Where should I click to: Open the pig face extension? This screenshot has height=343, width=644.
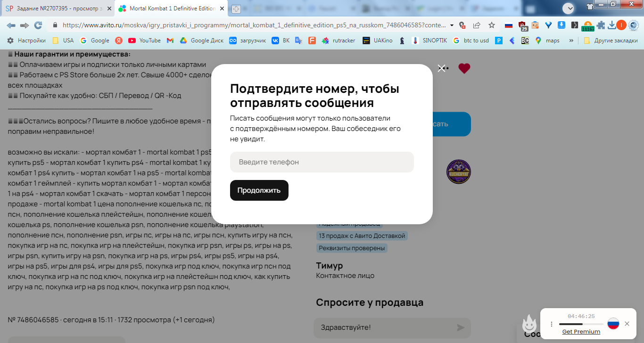tap(535, 25)
